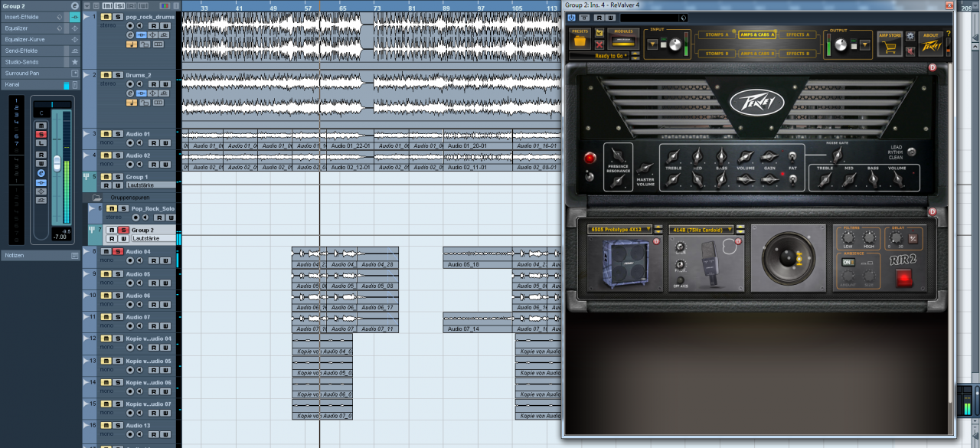Select the Stomps A module slot
This screenshot has width=980, height=448.
pos(715,34)
